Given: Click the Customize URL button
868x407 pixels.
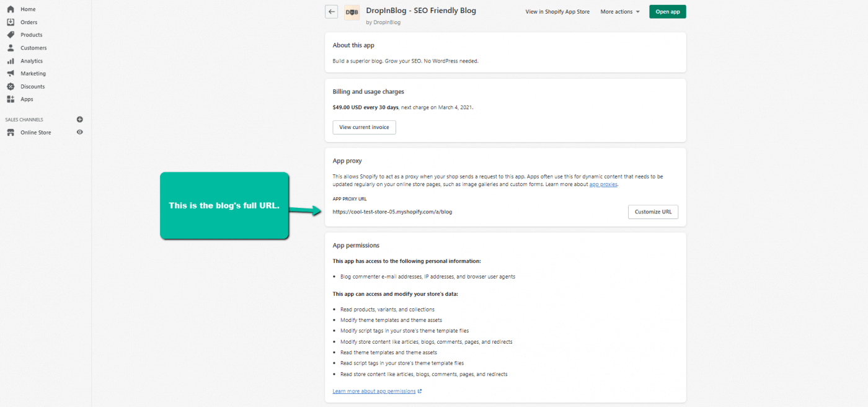Looking at the screenshot, I should [x=653, y=212].
